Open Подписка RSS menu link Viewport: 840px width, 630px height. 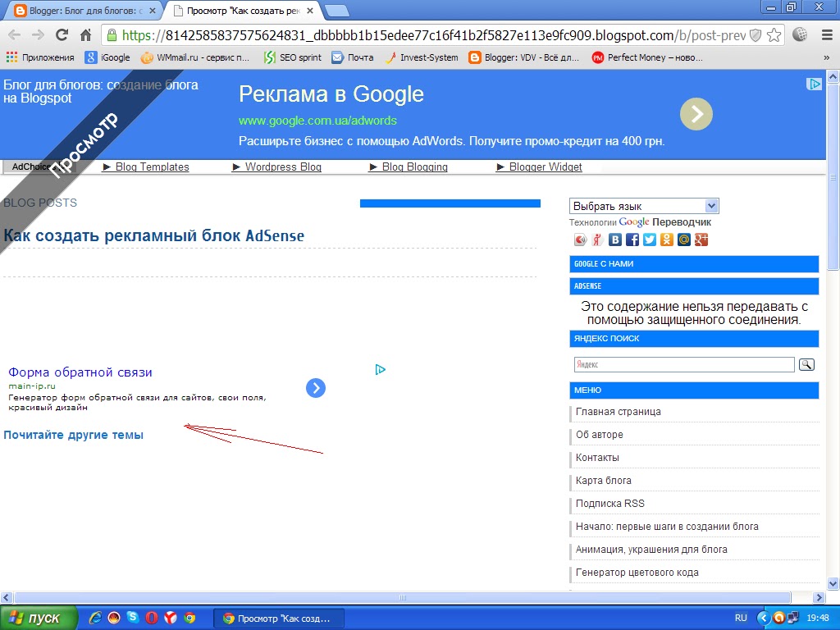pyautogui.click(x=610, y=504)
